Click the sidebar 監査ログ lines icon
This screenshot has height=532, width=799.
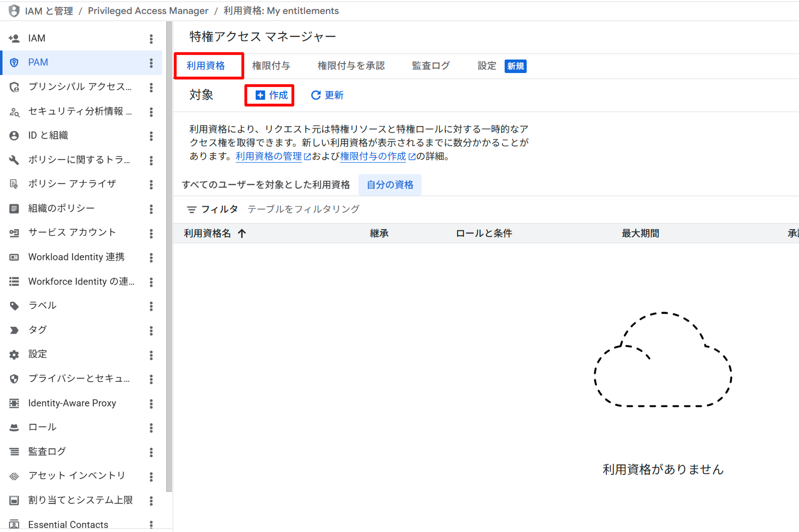tap(14, 452)
